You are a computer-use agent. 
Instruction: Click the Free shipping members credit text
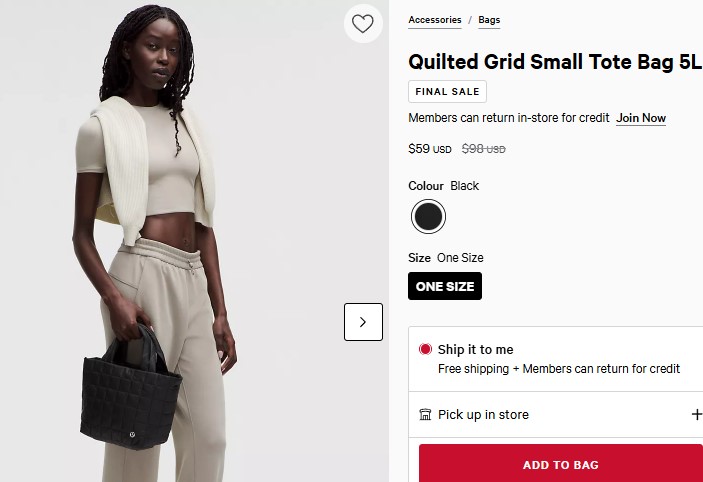click(x=559, y=369)
